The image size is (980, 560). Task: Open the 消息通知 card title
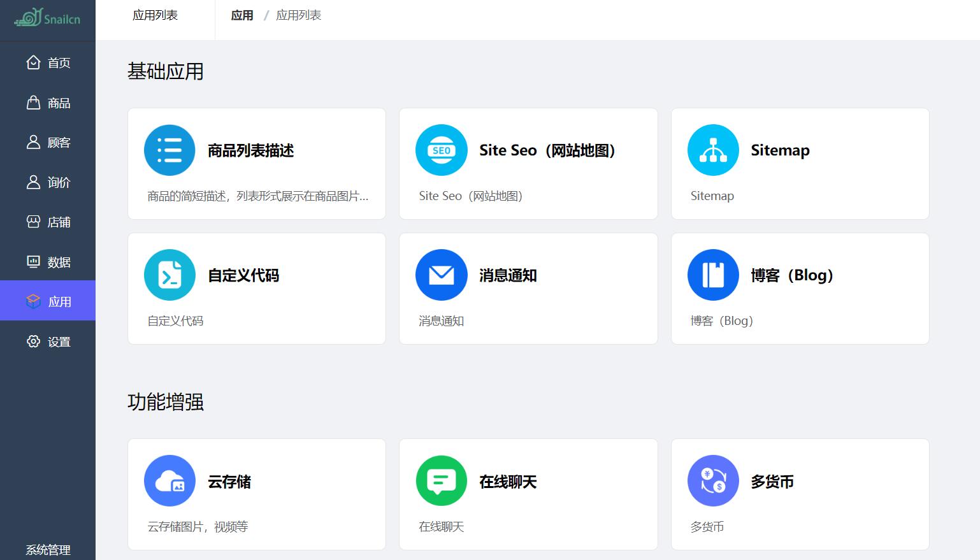tap(508, 276)
